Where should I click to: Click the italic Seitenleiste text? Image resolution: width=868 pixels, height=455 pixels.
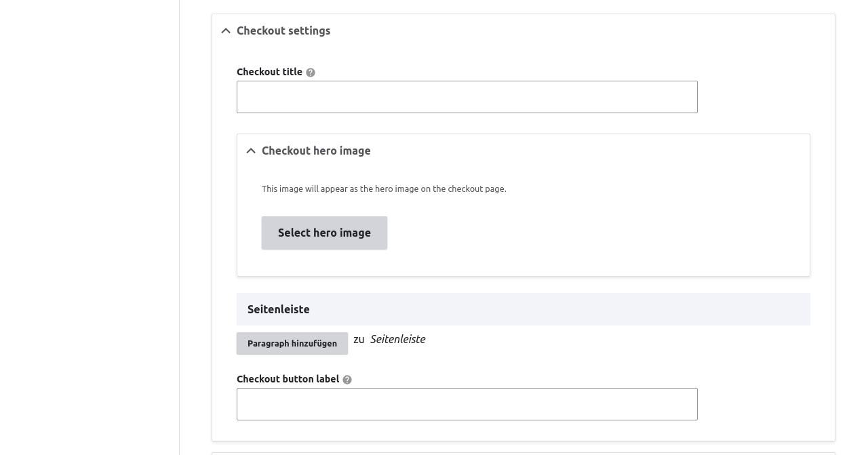[x=398, y=339]
